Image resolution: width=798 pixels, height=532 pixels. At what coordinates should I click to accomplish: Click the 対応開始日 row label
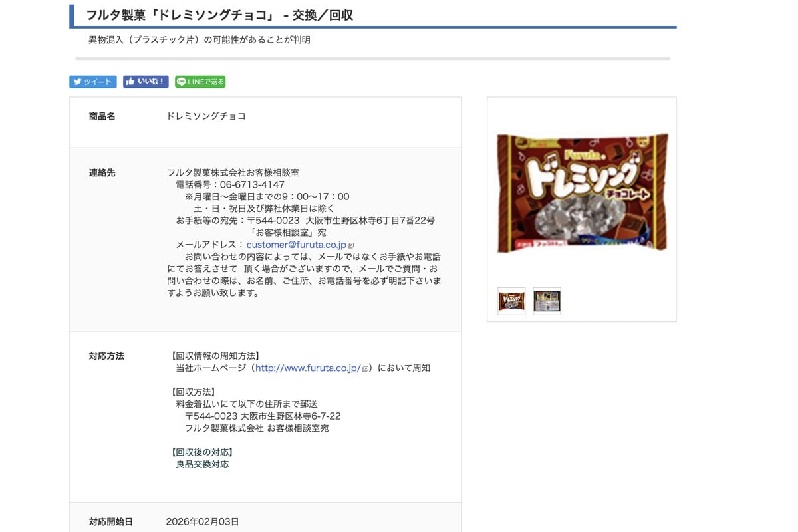[x=110, y=521]
